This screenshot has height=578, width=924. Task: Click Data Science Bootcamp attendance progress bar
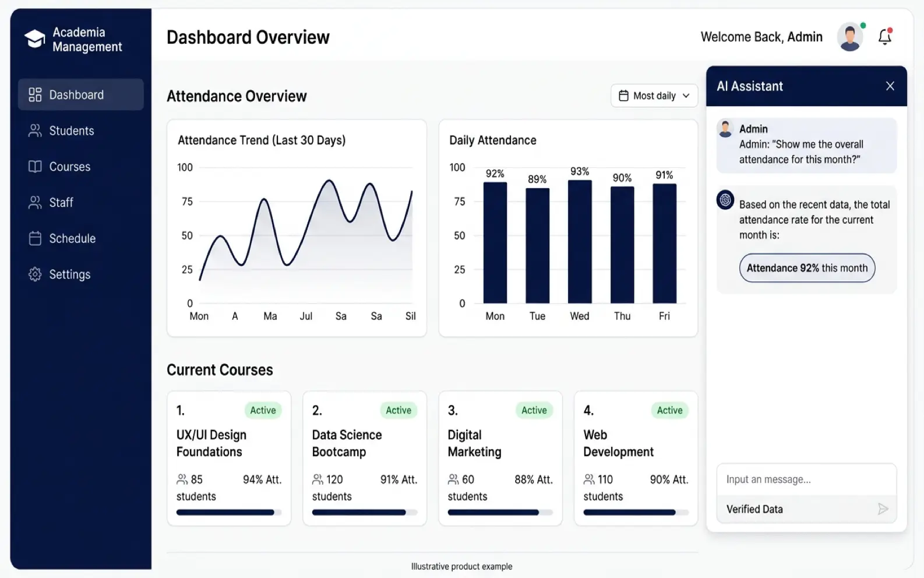pyautogui.click(x=365, y=513)
